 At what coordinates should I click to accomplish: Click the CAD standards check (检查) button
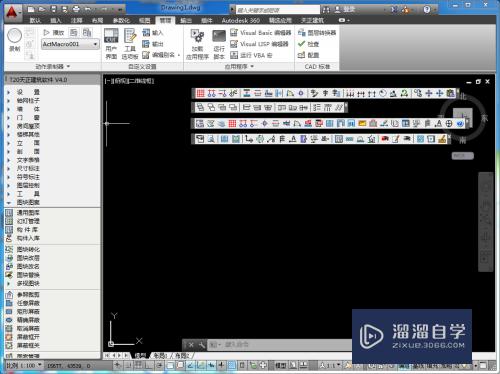(x=308, y=44)
